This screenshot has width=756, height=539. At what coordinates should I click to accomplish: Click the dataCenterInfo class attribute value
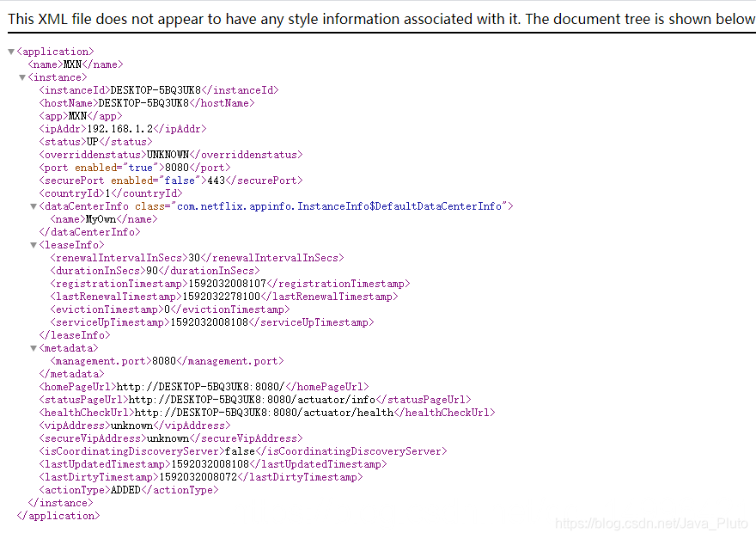click(x=339, y=206)
